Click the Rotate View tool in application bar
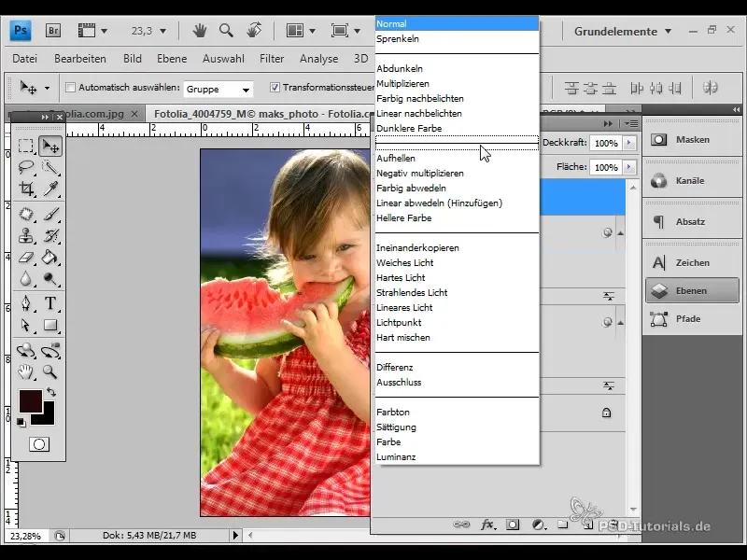 (x=253, y=31)
